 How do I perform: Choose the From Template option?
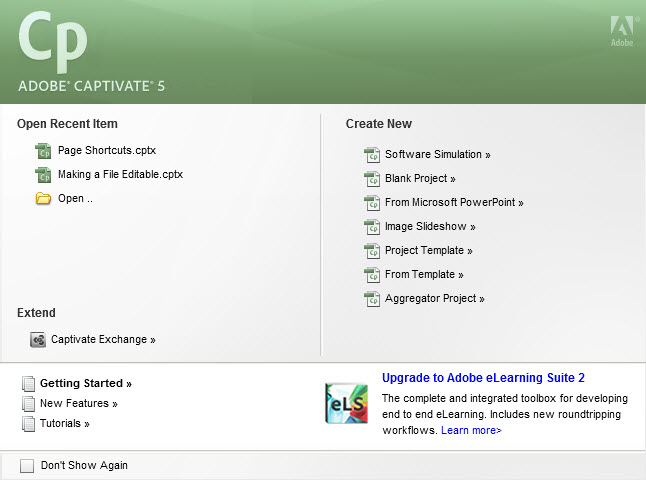coord(424,274)
